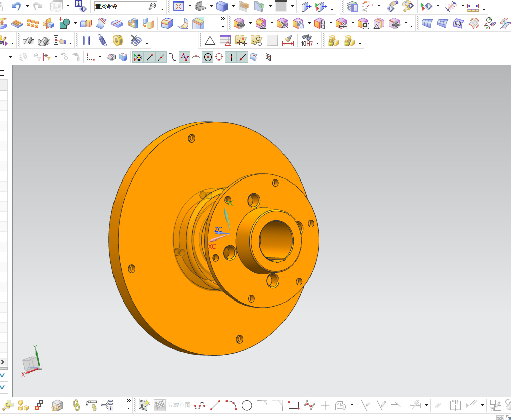The image size is (511, 420).
Task: Click the Copy Face icon
Action: (x=298, y=24)
